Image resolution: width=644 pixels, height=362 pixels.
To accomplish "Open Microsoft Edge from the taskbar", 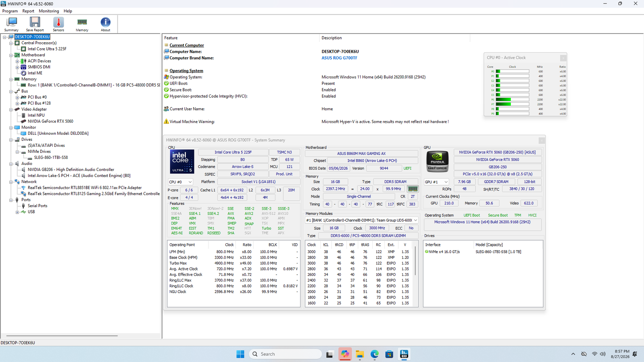I will [375, 354].
